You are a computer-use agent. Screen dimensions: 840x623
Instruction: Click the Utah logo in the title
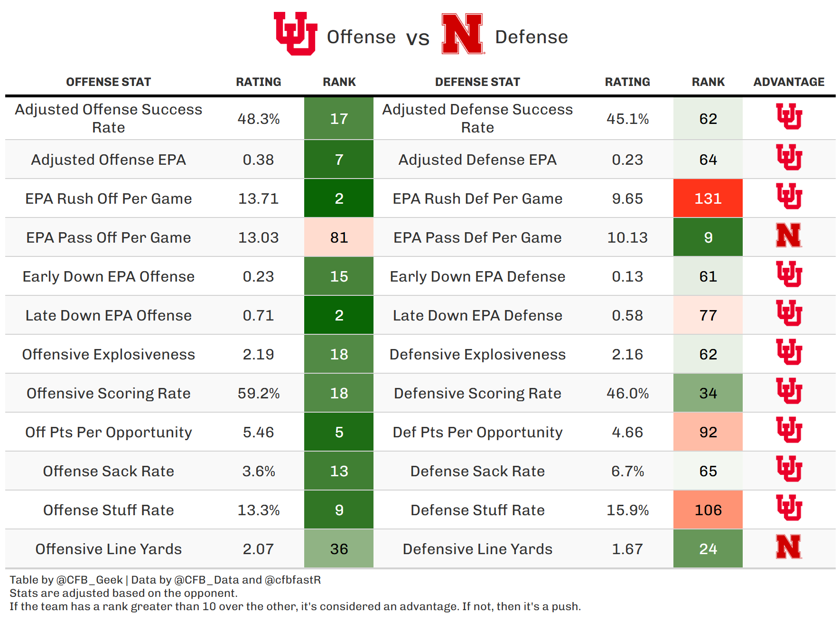click(x=295, y=34)
